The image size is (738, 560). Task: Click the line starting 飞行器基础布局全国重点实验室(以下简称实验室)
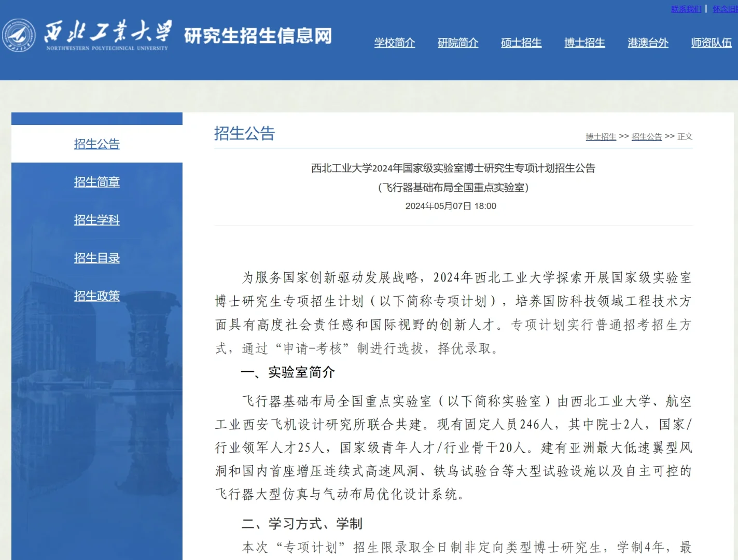(467, 401)
